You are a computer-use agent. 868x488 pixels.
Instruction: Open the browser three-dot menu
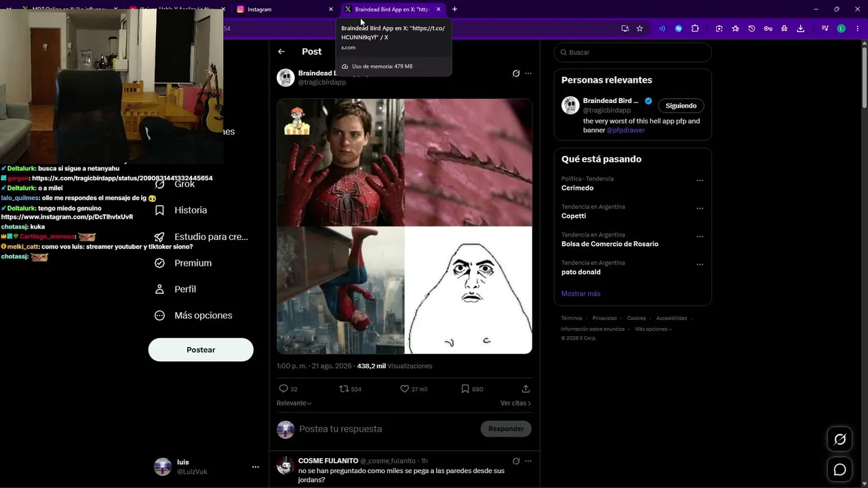(x=857, y=28)
